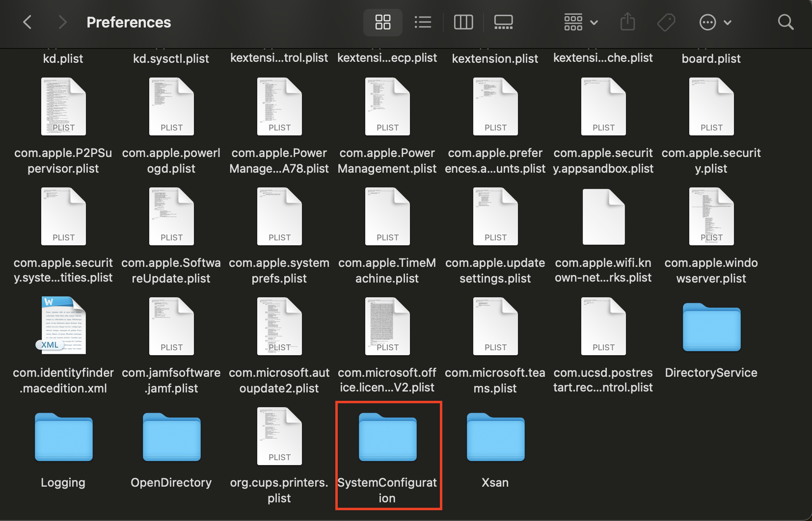Select the org.cups.printers.plist file
Screen dimensions: 812x521
pos(279,435)
